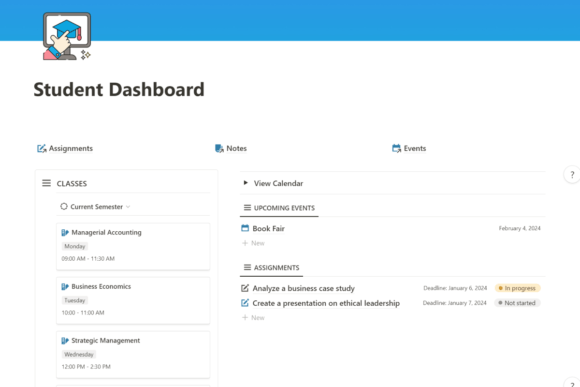Click the February 4, 2024 date
The image size is (580, 387).
(519, 228)
